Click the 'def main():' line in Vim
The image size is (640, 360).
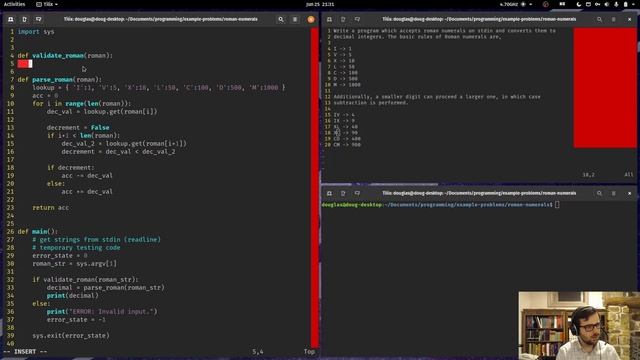[x=38, y=231]
